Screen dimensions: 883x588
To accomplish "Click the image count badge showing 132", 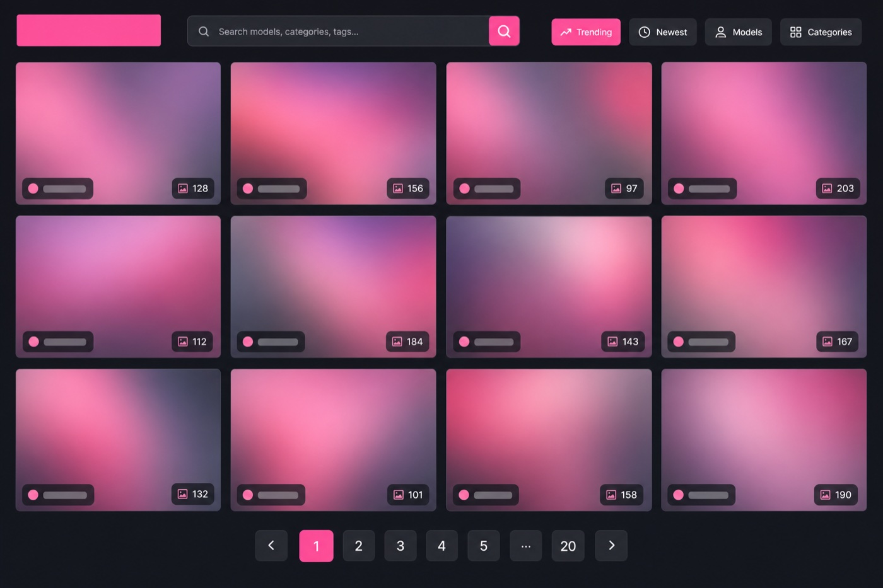I will 193,494.
